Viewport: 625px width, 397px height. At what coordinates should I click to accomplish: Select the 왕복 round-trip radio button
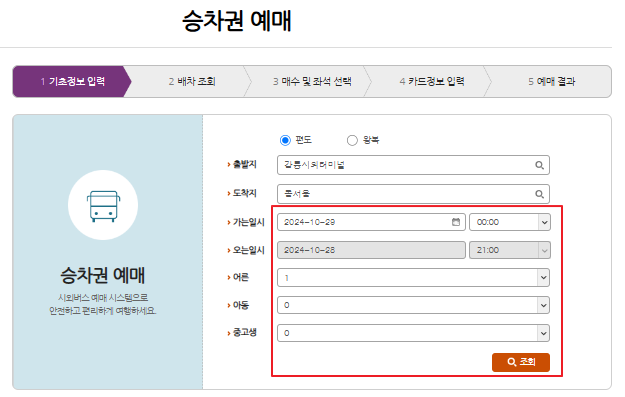[352, 140]
